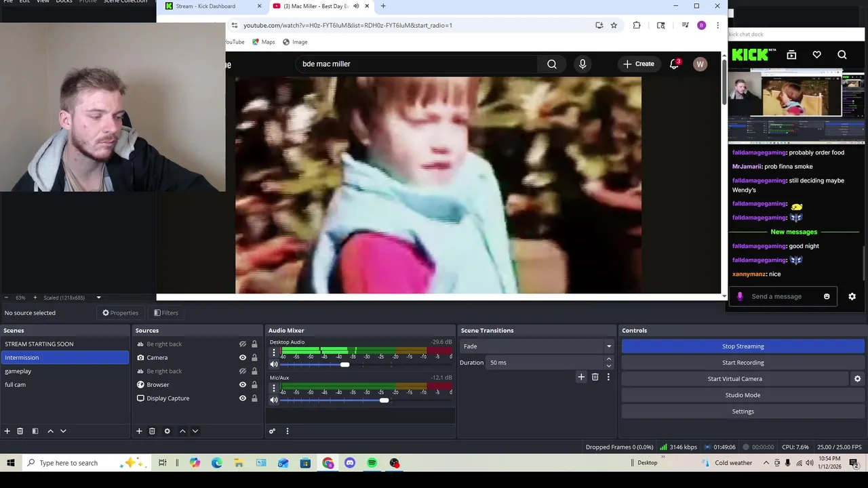The image size is (868, 488).
Task: Open preview scaling dropdown arrow
Action: (x=98, y=298)
